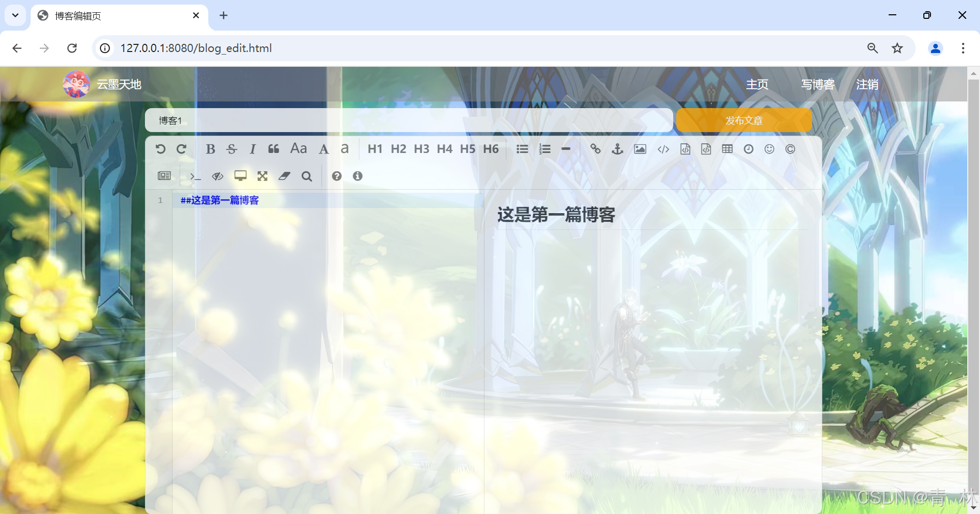View site information icon in address bar
Screen dimensions: 980x514
tap(105, 48)
